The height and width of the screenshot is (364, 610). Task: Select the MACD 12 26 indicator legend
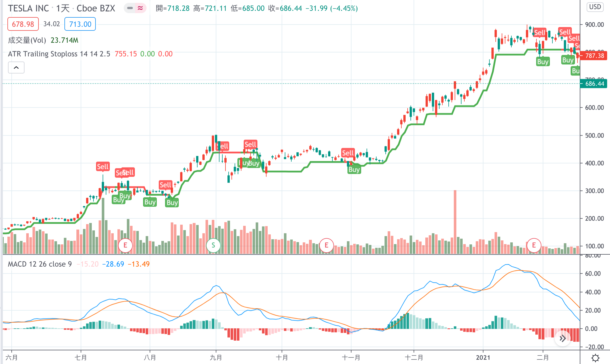(x=40, y=264)
